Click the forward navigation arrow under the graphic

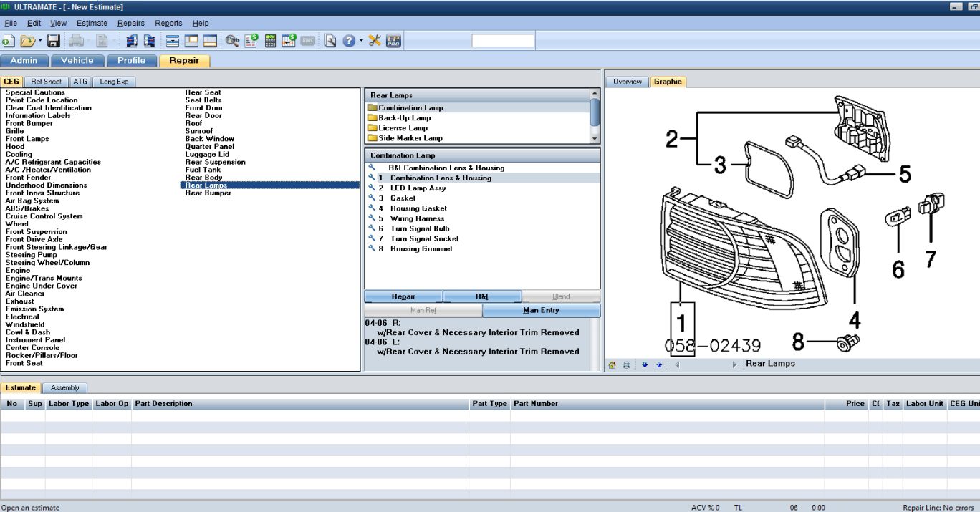click(735, 364)
